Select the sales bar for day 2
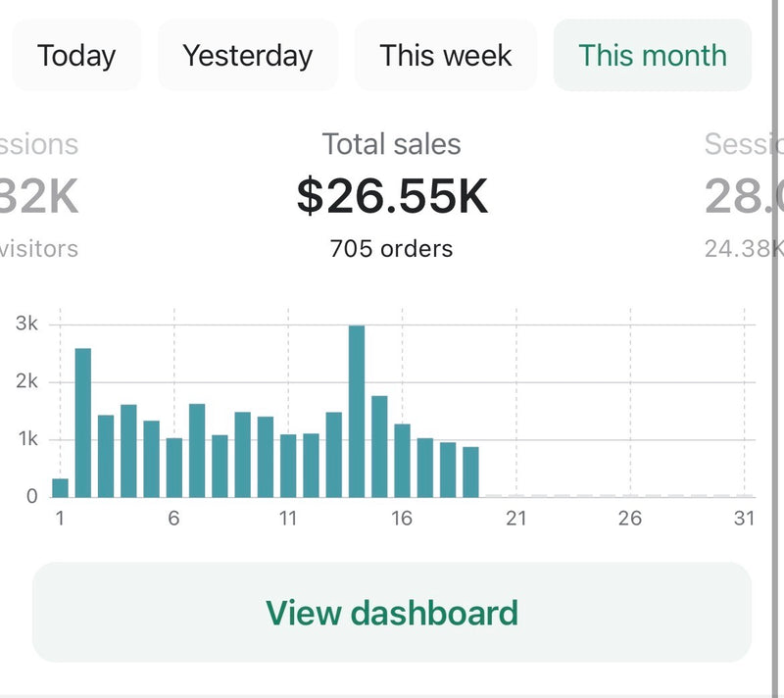 [x=83, y=424]
